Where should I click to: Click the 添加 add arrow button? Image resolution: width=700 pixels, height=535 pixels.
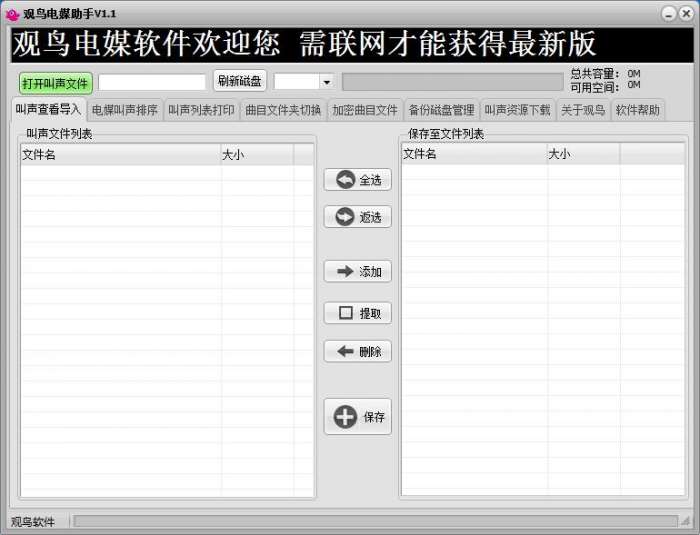tap(358, 272)
